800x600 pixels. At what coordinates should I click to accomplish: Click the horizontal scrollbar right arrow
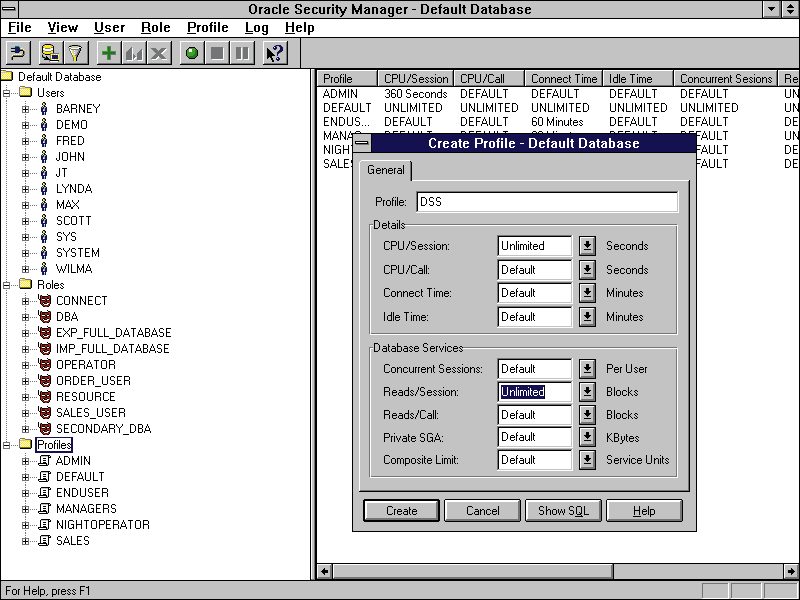pos(791,572)
